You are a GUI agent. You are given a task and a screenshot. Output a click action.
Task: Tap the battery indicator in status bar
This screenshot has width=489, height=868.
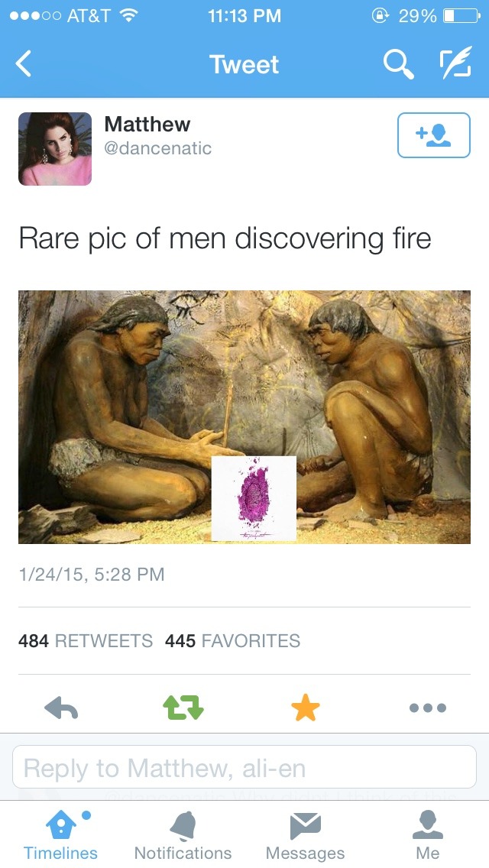click(461, 16)
